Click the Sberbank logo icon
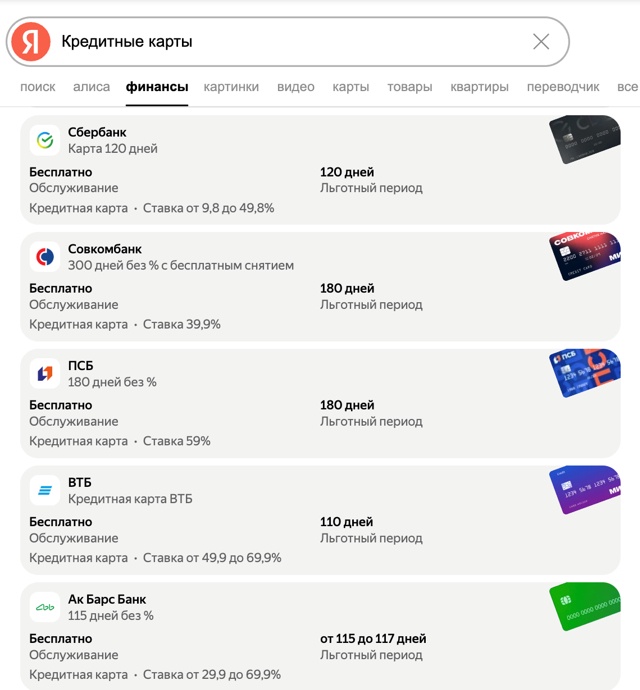Viewport: 640px width, 690px height. pyautogui.click(x=45, y=140)
